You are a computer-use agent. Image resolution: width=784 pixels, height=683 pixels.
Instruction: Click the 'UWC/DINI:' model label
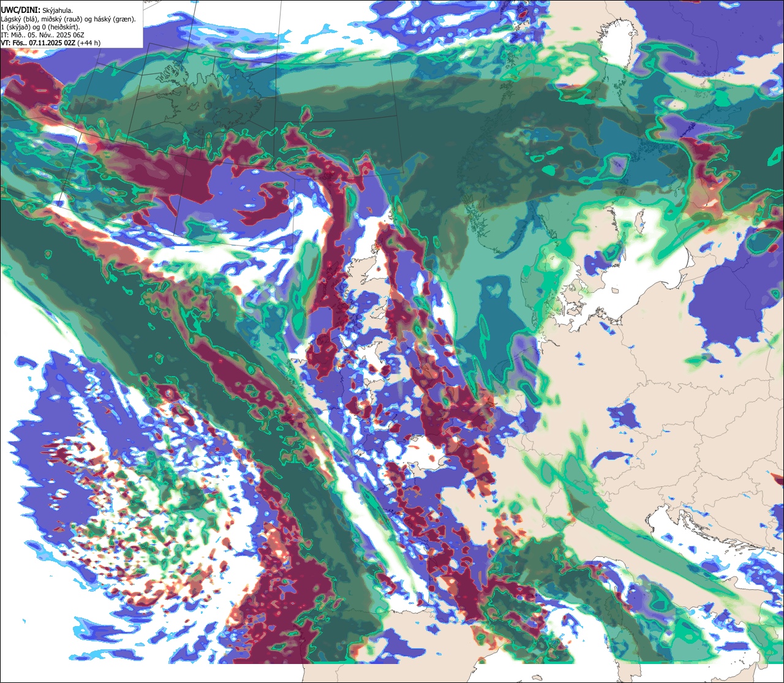(21, 10)
